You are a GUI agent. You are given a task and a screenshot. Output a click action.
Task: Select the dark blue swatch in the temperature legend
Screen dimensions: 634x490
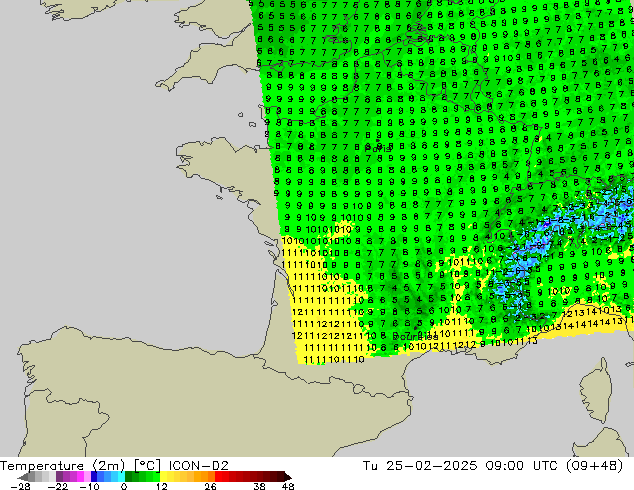94,477
